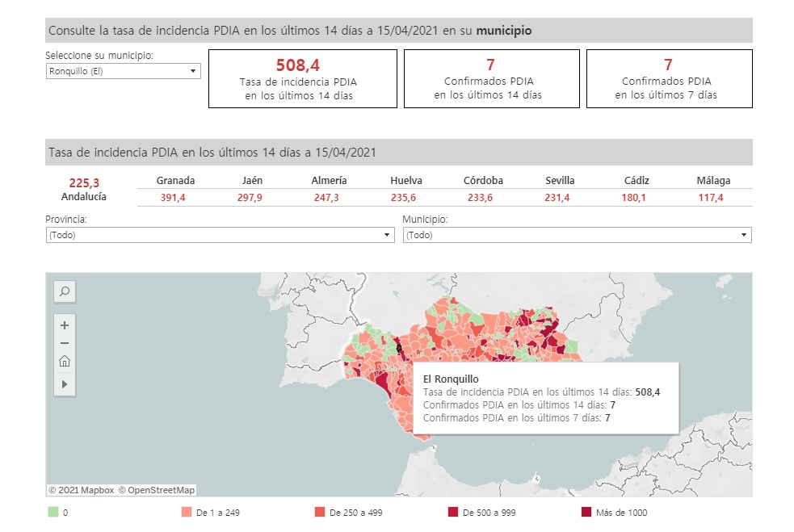
Task: Select the green 0 legend swatch
Action: (53, 513)
